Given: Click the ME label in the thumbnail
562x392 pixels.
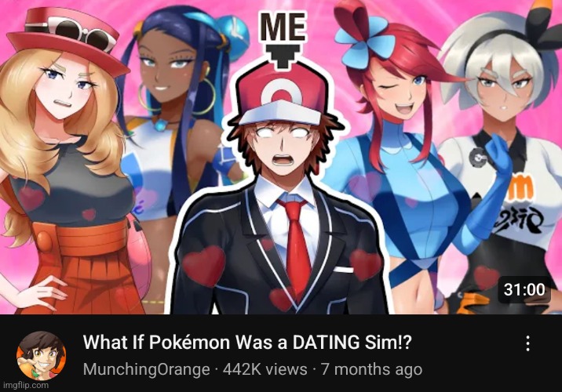Looking at the screenshot, I should click(283, 26).
